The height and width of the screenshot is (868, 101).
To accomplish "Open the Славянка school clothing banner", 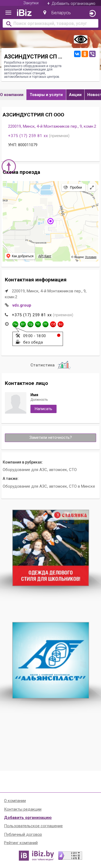I will pos(51,548).
